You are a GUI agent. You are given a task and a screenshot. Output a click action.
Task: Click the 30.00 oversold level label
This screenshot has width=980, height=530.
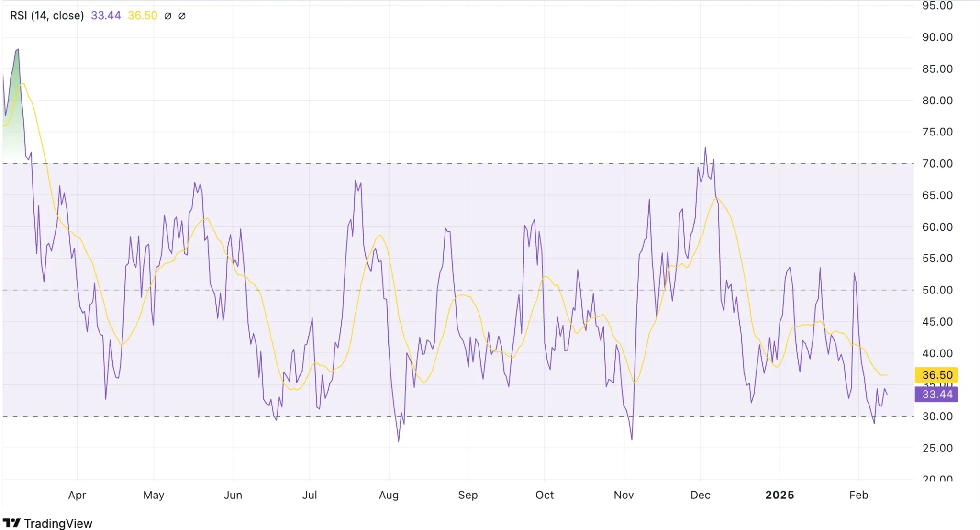[x=937, y=417]
